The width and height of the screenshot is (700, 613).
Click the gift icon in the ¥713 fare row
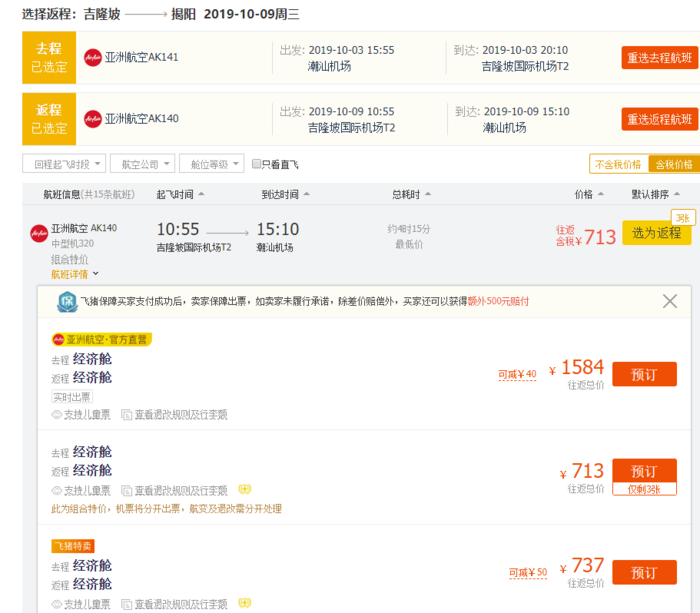[245, 490]
